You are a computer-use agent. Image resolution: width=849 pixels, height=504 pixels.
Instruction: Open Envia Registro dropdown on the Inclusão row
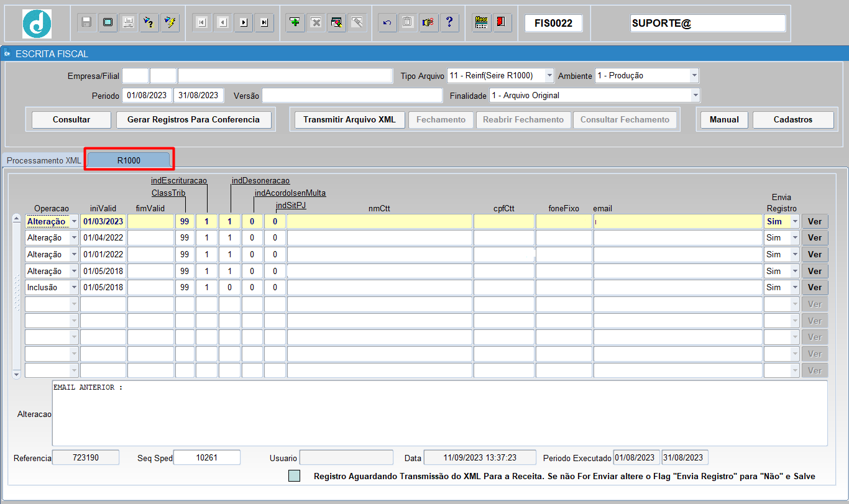(x=794, y=288)
